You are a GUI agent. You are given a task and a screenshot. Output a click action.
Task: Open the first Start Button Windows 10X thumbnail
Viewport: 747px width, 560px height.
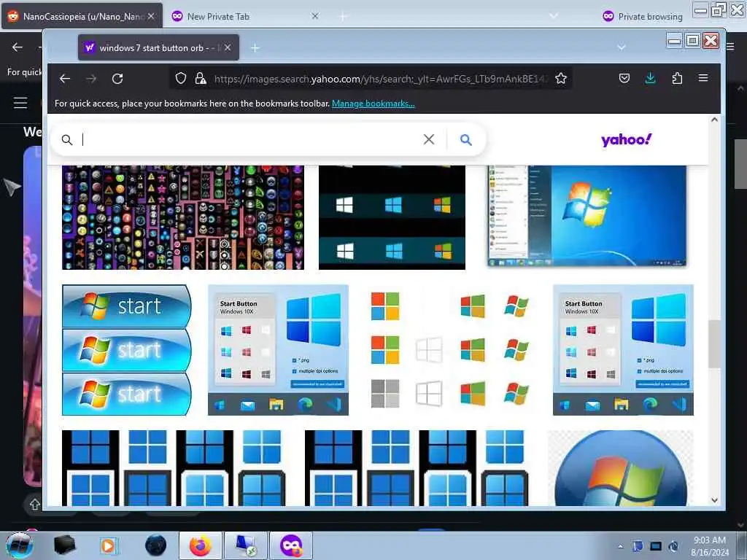(278, 350)
